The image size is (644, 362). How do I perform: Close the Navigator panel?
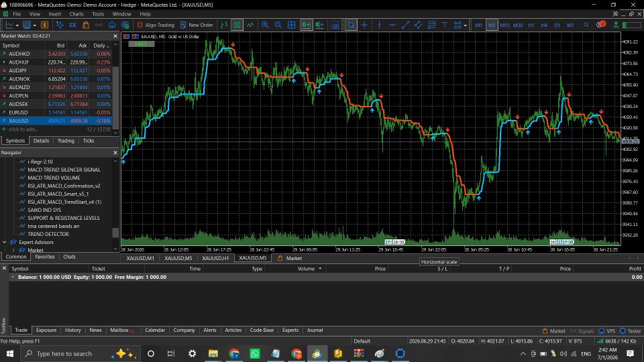pyautogui.click(x=115, y=153)
